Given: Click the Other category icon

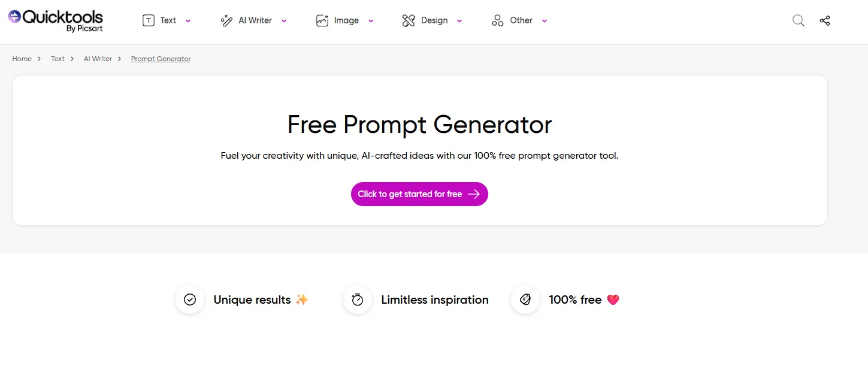Looking at the screenshot, I should click(498, 21).
